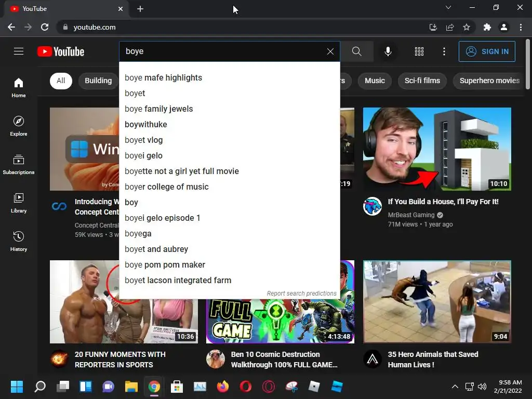Image resolution: width=532 pixels, height=399 pixels.
Task: Click the magnifier search button
Action: point(356,51)
